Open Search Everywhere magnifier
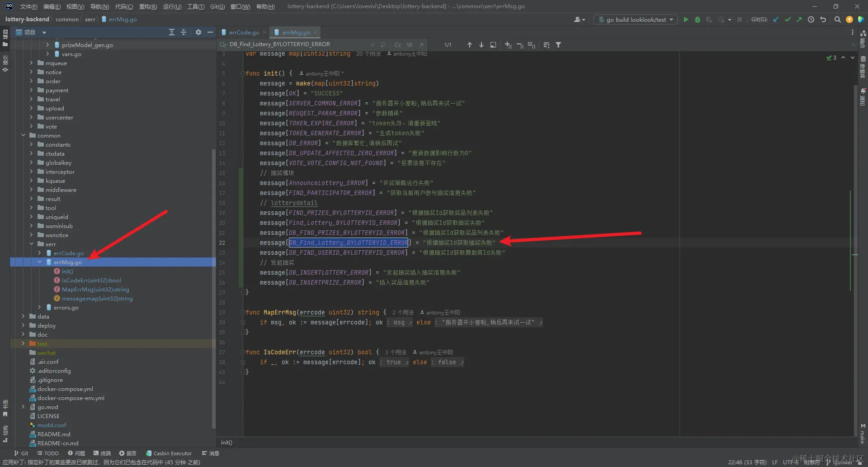This screenshot has width=868, height=467. coord(838,19)
